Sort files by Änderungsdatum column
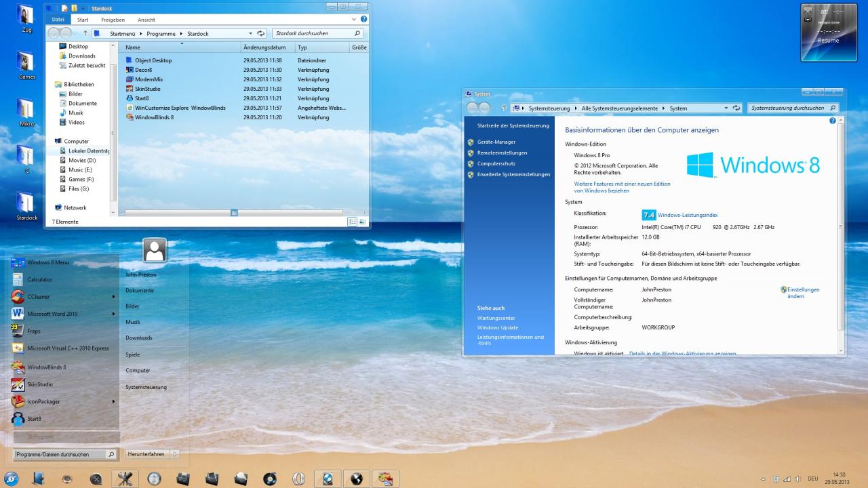868x488 pixels. point(268,47)
